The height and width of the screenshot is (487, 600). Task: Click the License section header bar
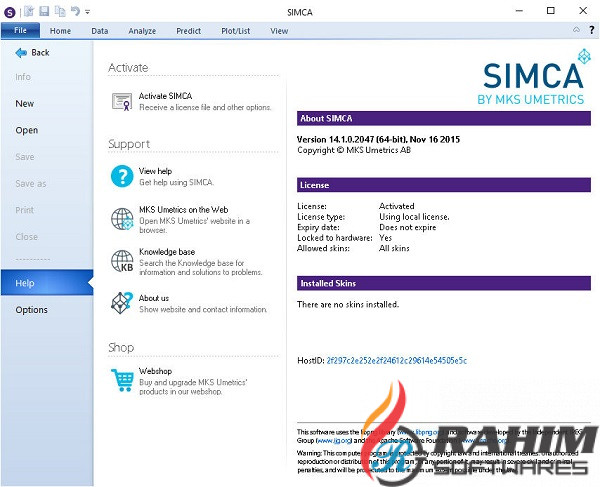(x=443, y=185)
